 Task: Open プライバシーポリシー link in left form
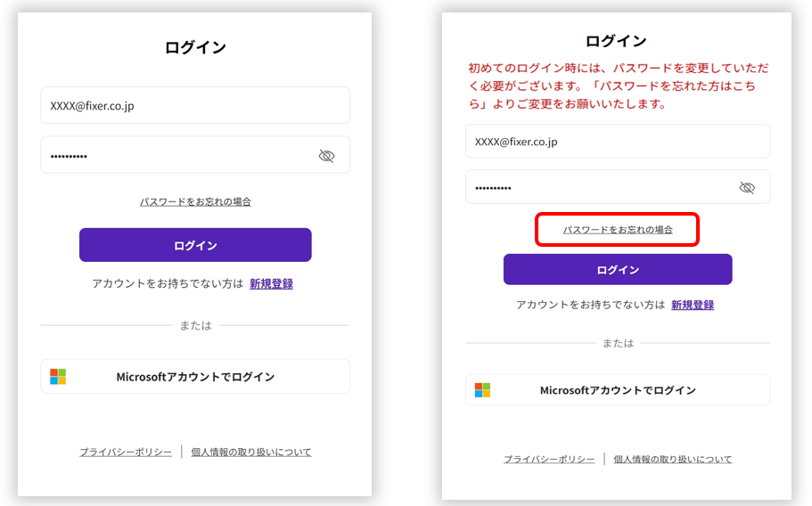click(126, 453)
